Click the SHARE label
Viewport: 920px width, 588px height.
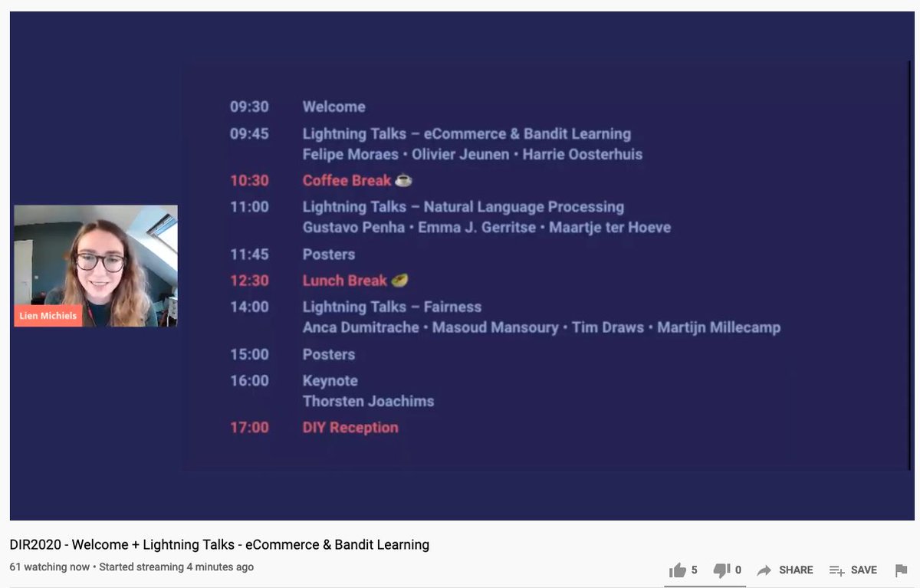[x=796, y=570]
